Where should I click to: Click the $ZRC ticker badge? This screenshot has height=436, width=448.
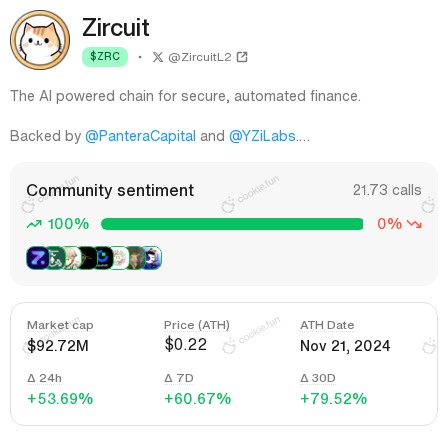(105, 57)
